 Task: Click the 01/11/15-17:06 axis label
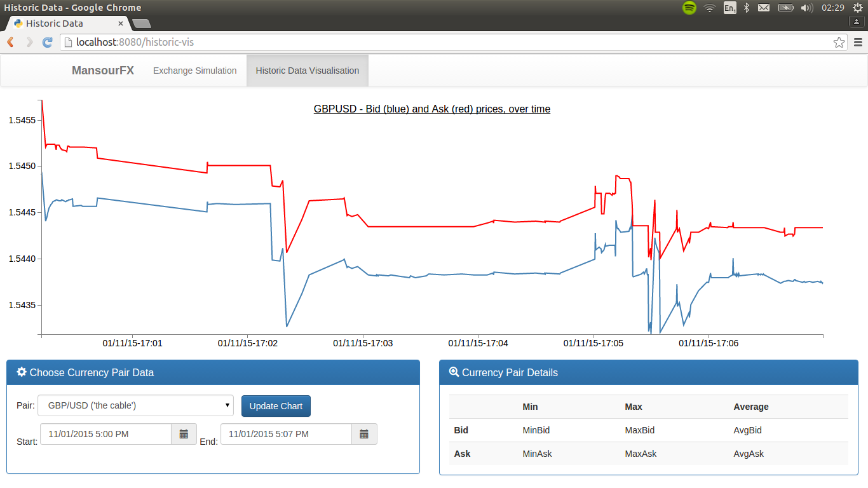pyautogui.click(x=709, y=343)
